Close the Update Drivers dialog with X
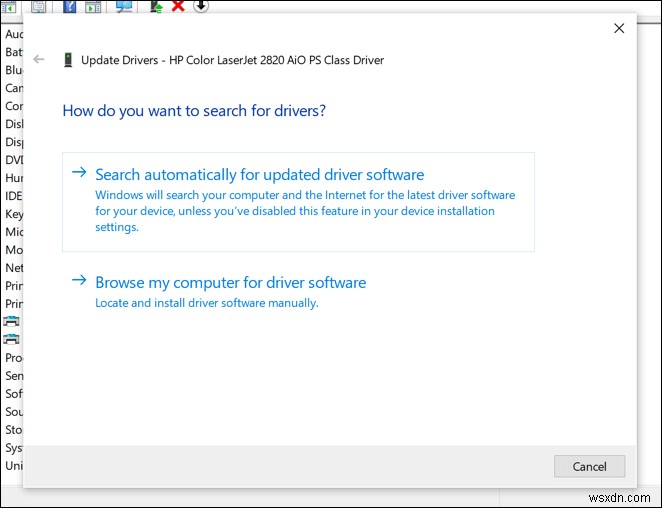 coord(619,28)
